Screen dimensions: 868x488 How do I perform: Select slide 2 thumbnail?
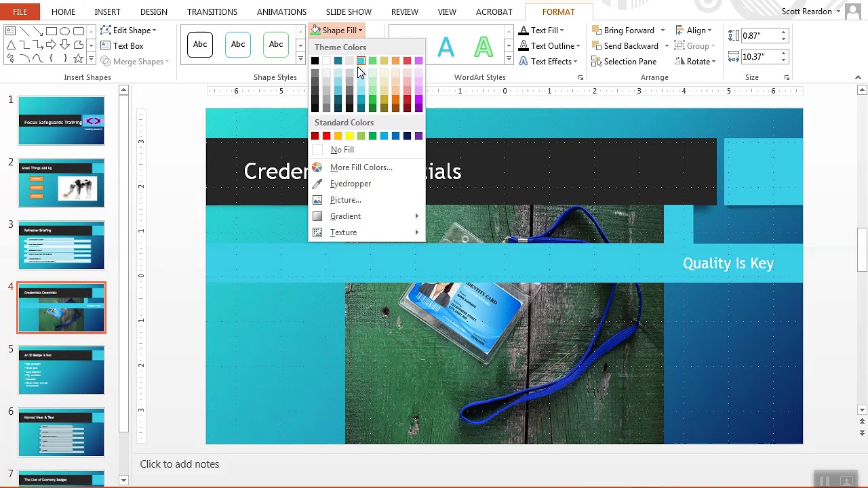click(61, 183)
